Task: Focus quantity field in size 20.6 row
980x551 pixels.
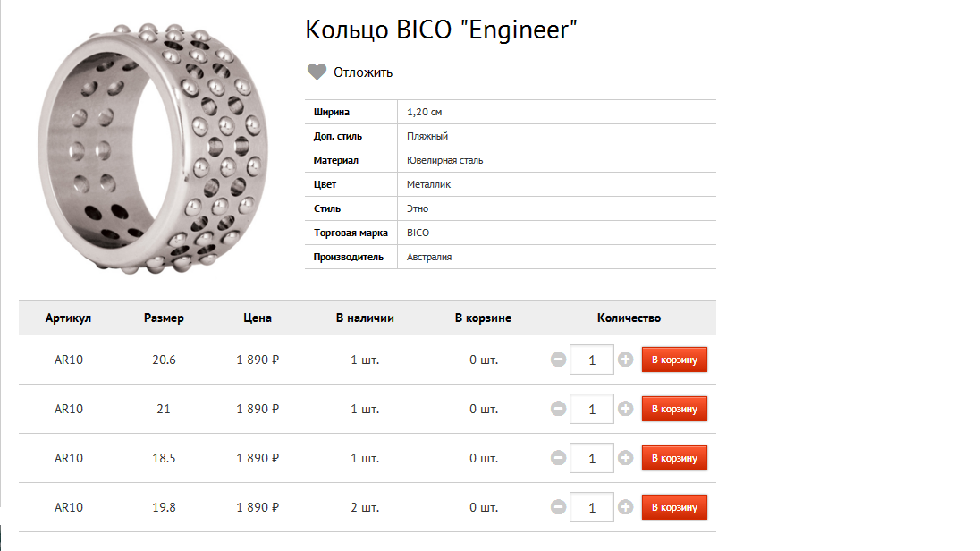Action: tap(592, 360)
